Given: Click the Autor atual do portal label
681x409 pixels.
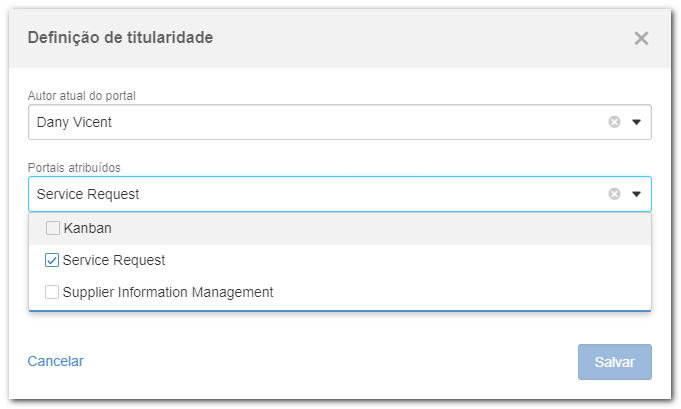Looking at the screenshot, I should pos(82,96).
